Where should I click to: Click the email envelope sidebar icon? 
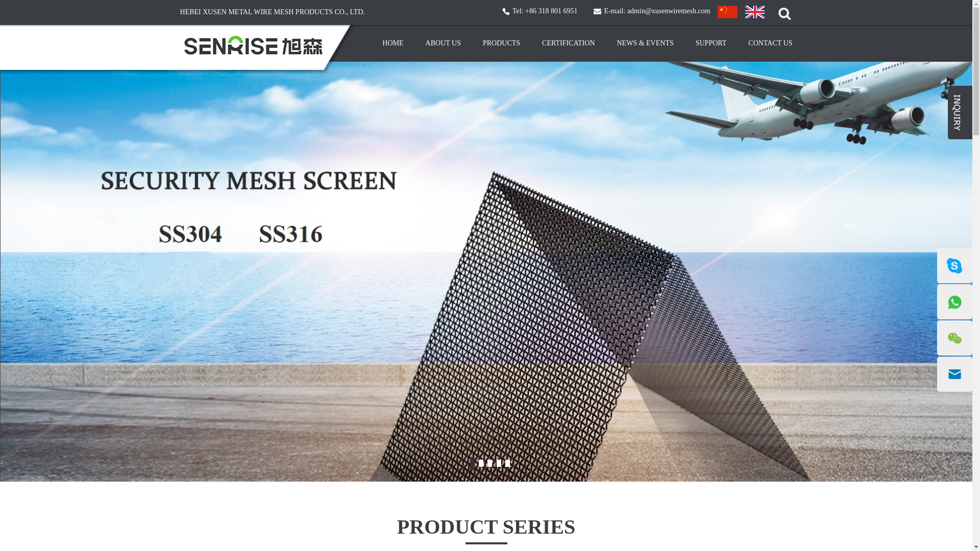954,374
